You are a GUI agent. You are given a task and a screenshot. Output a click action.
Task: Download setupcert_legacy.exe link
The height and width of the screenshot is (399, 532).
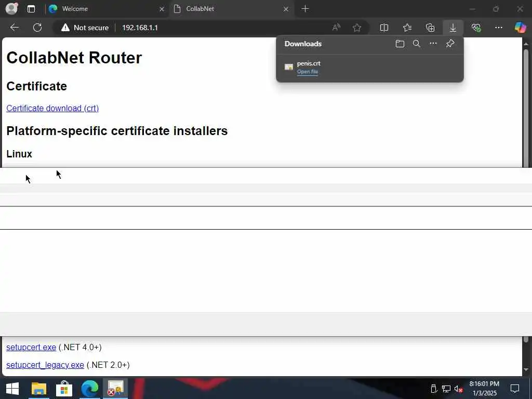coord(45,365)
